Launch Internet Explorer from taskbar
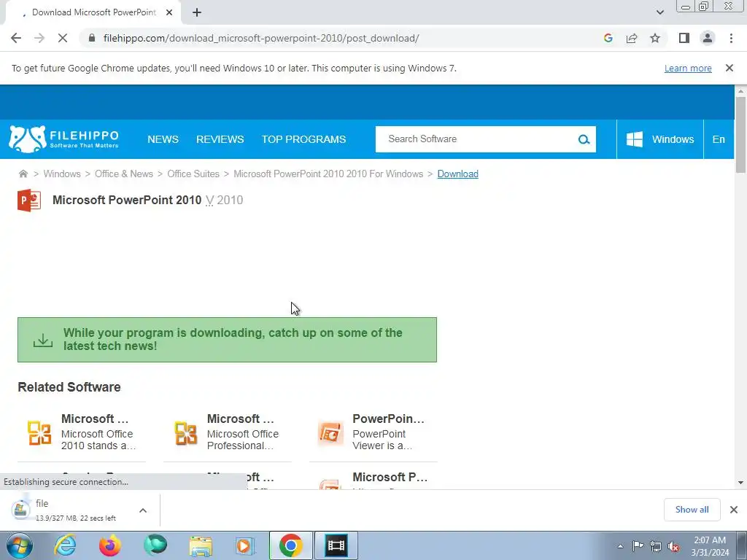The height and width of the screenshot is (560, 747). [x=65, y=545]
